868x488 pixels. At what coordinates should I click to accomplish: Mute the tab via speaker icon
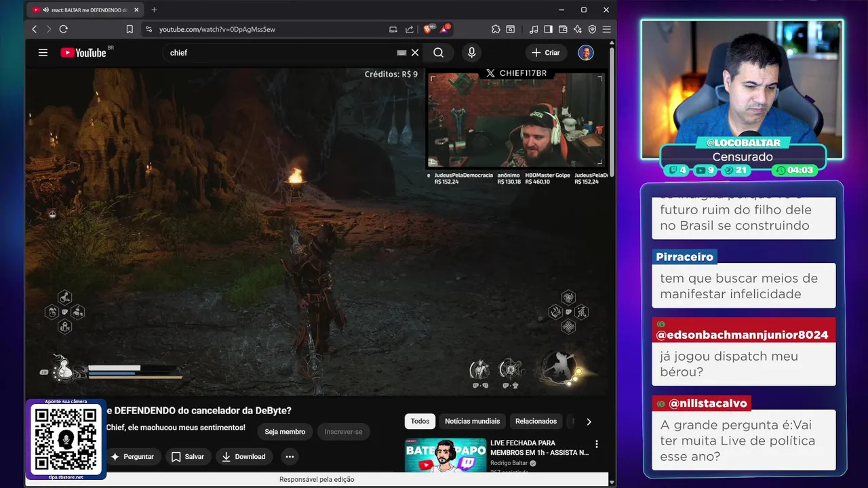click(45, 10)
